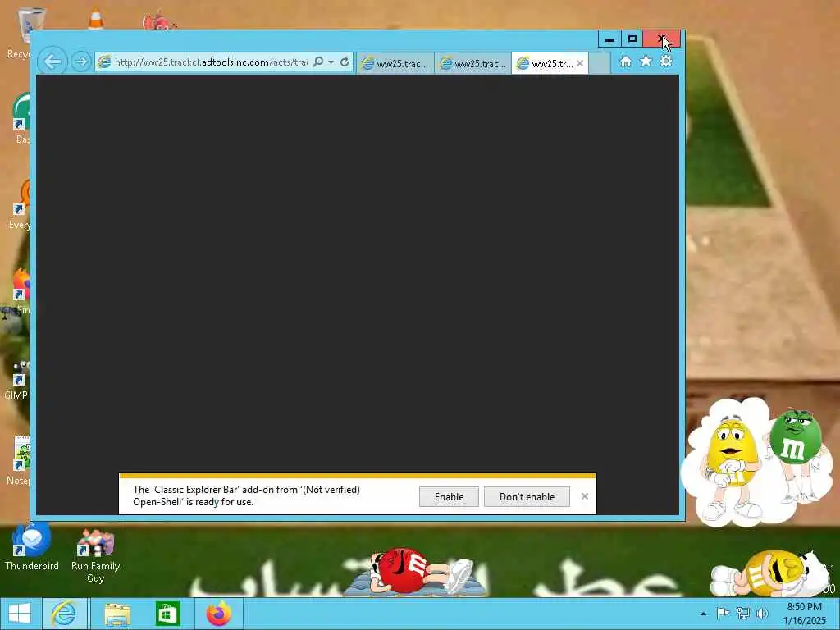Open the volume speaker tray icon

(762, 614)
